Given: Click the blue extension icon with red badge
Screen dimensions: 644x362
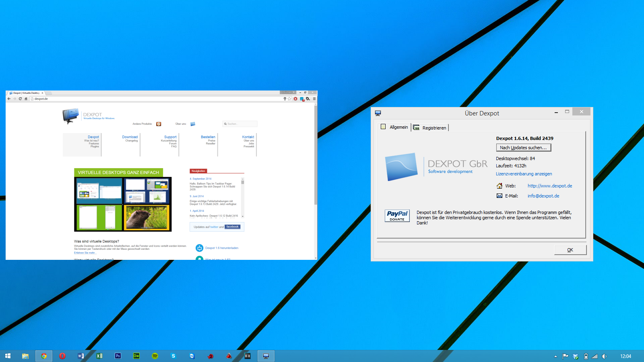Looking at the screenshot, I should [302, 99].
